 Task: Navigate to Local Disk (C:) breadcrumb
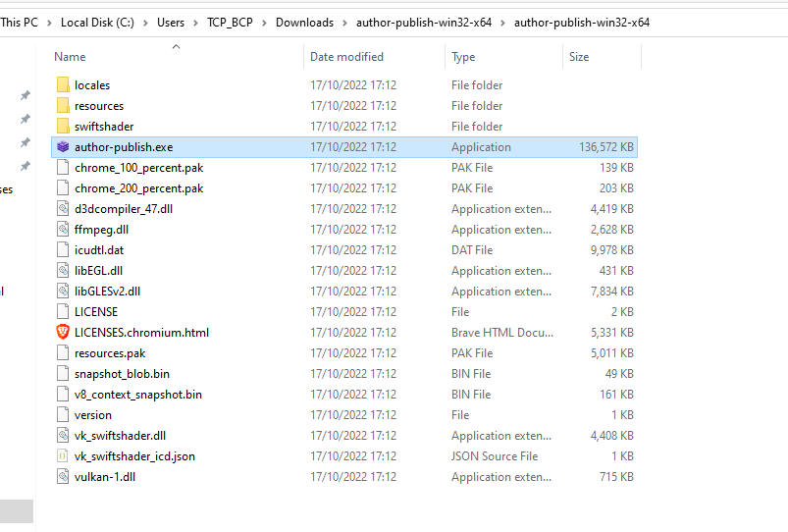[97, 23]
